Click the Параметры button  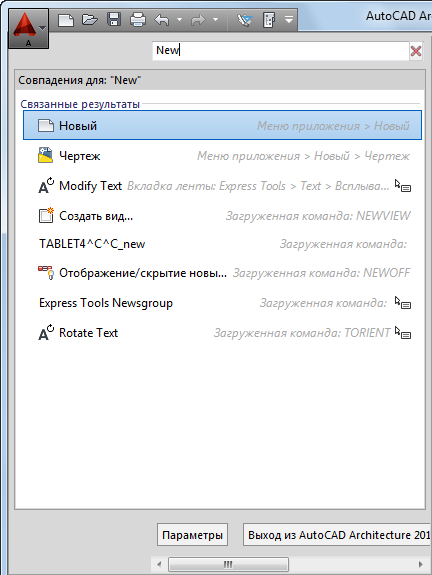[x=193, y=535]
